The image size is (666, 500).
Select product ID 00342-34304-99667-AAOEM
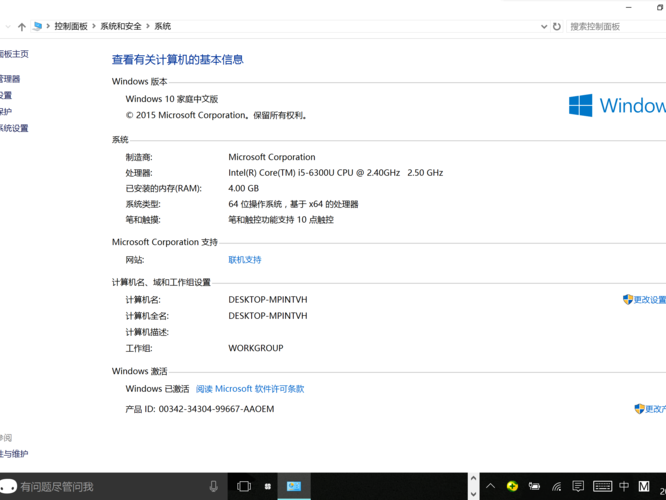pyautogui.click(x=216, y=409)
